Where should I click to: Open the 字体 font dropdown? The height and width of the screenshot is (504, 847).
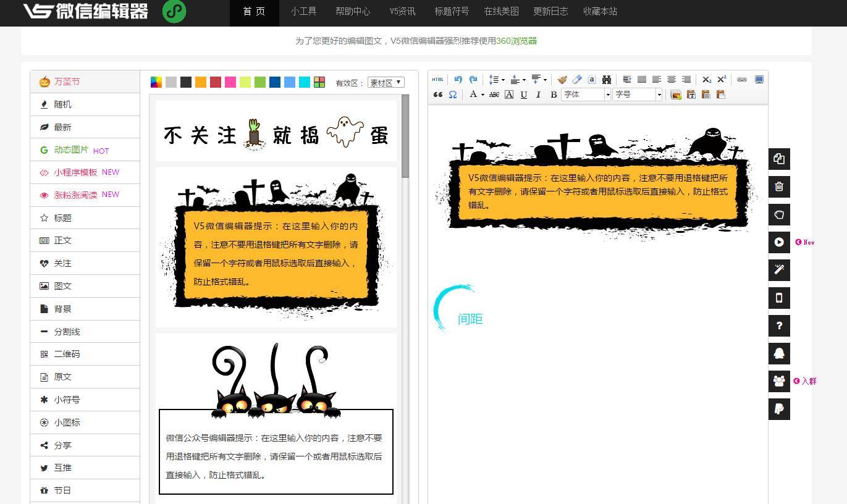pyautogui.click(x=584, y=94)
